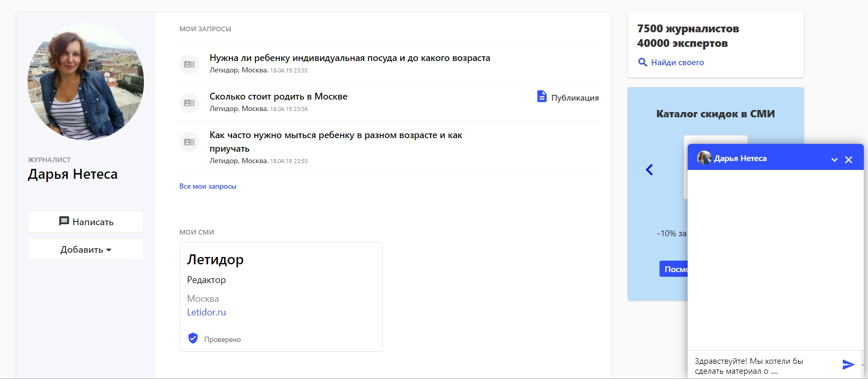Click the Найди своего link
Screen dimensions: 868x380
coord(677,63)
